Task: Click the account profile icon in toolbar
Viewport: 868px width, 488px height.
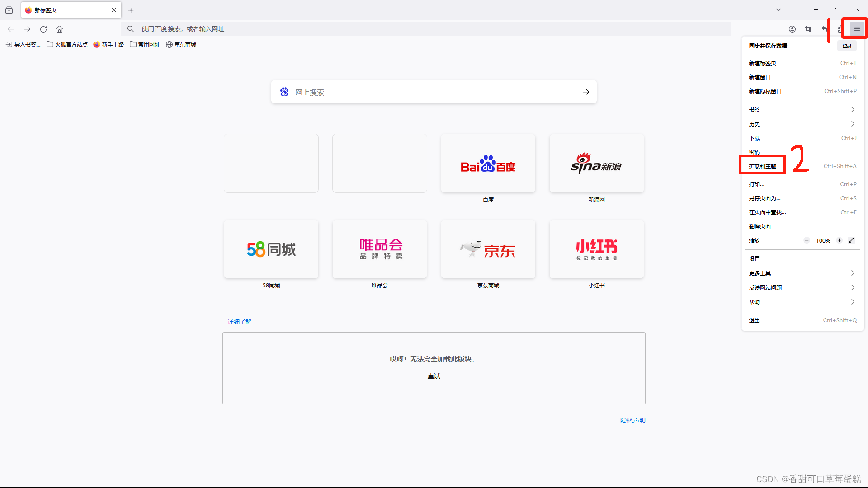Action: point(792,29)
